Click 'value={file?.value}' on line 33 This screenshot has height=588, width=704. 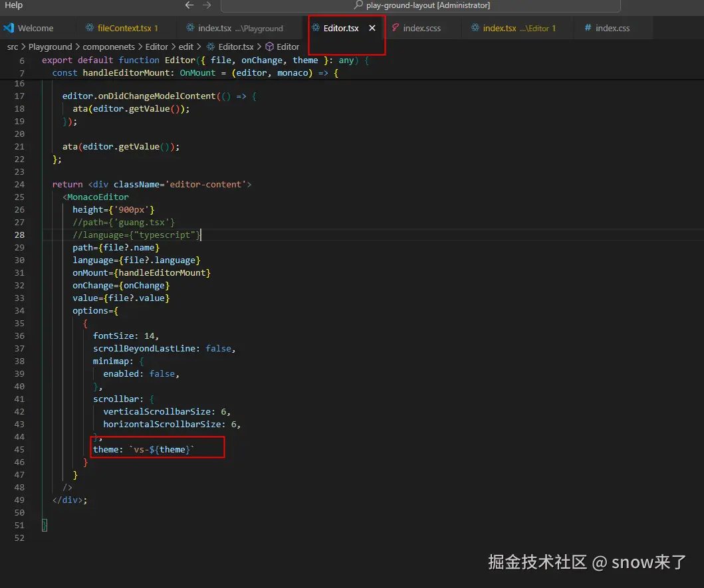click(121, 298)
